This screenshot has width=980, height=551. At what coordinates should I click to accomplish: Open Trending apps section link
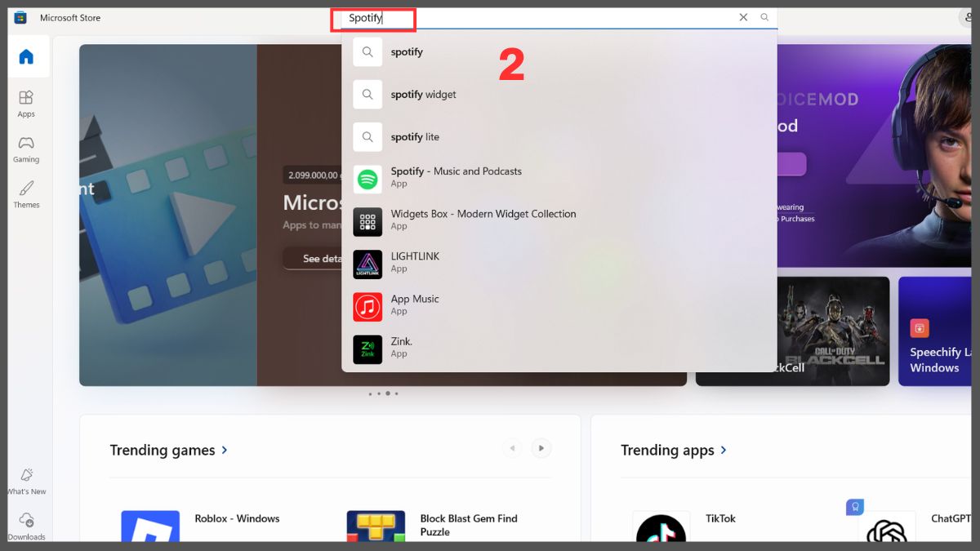pos(674,451)
